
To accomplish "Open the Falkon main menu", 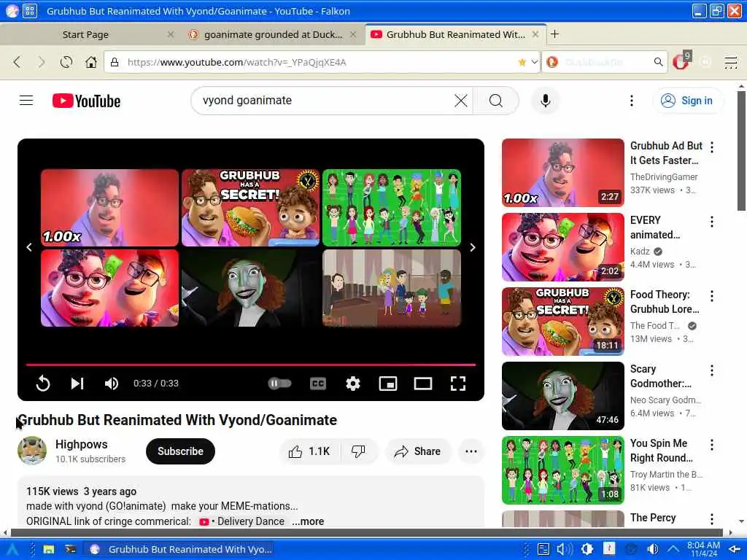I will [731, 63].
